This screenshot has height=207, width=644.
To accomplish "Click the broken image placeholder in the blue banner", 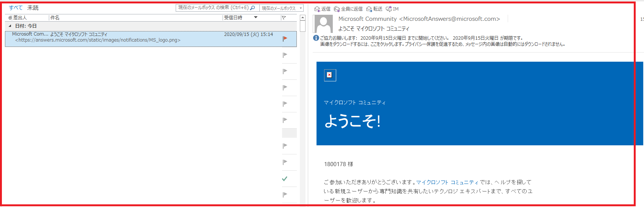I will point(330,75).
